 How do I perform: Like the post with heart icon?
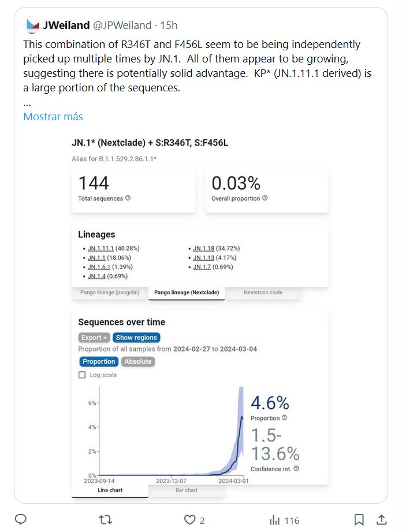189,520
